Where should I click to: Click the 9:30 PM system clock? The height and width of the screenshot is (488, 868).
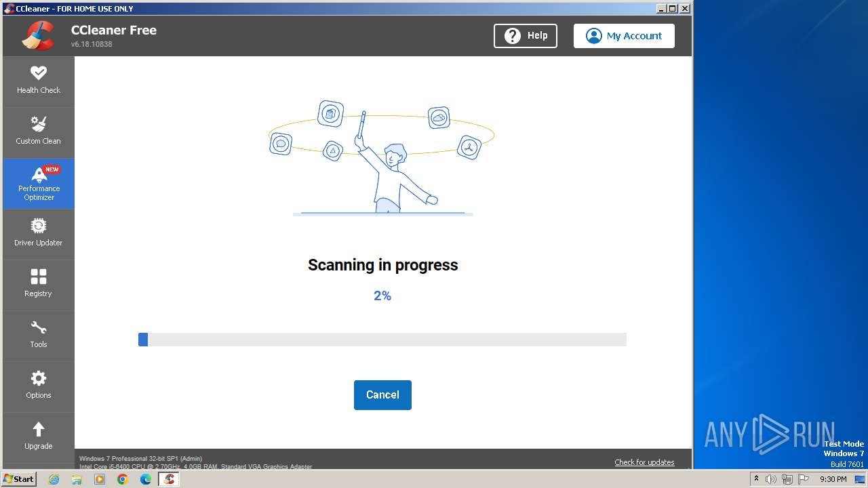(x=833, y=479)
